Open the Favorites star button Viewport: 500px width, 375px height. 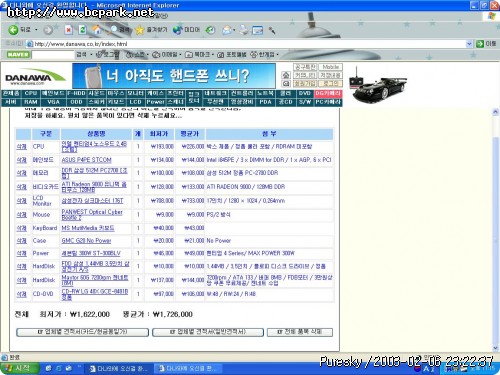pyautogui.click(x=151, y=30)
